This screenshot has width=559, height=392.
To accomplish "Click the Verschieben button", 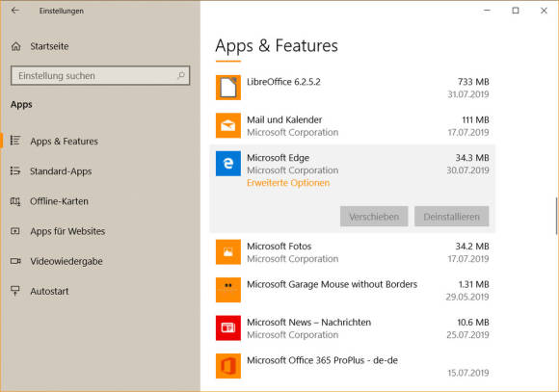I will (374, 217).
